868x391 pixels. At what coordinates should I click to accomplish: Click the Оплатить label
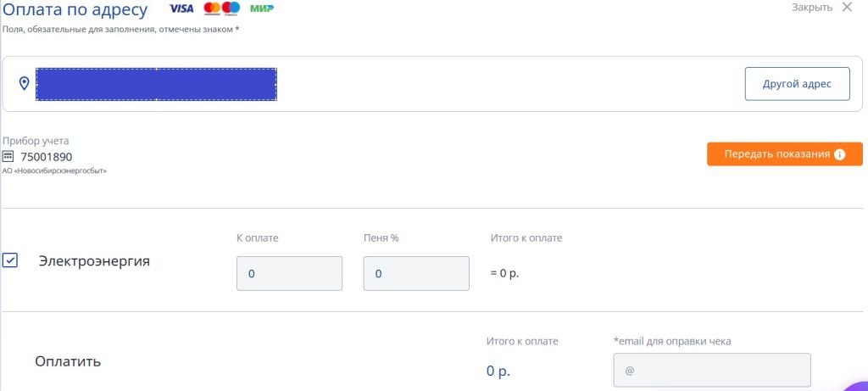tap(68, 361)
